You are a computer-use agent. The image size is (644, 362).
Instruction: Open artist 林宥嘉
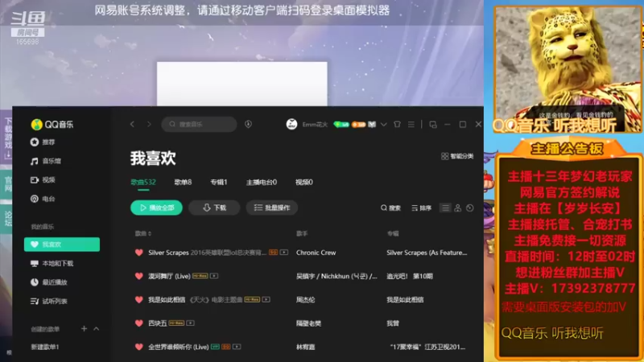click(305, 348)
